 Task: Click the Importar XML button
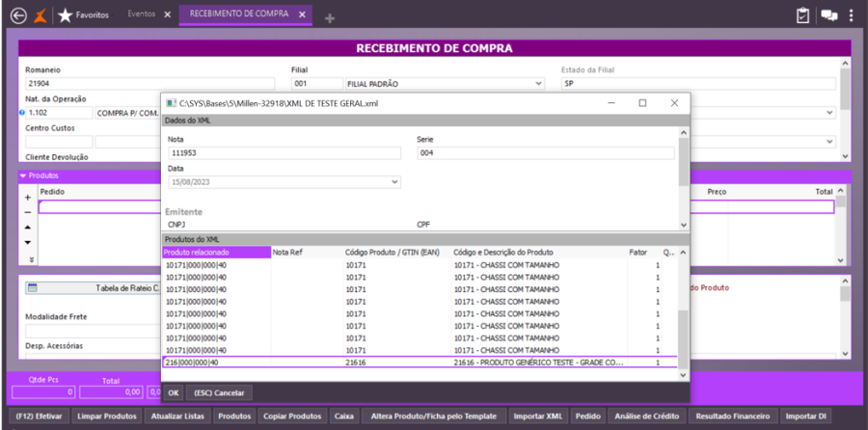538,417
